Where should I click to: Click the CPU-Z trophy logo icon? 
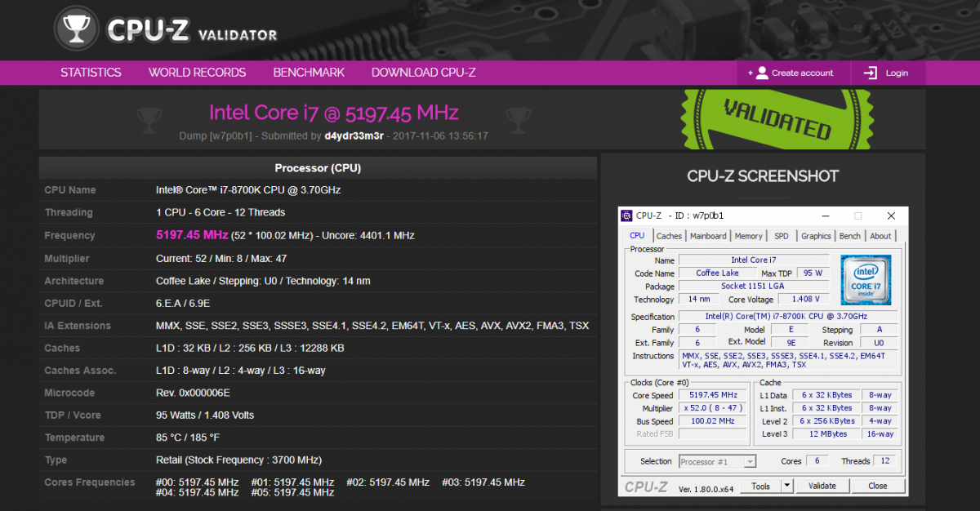(77, 29)
